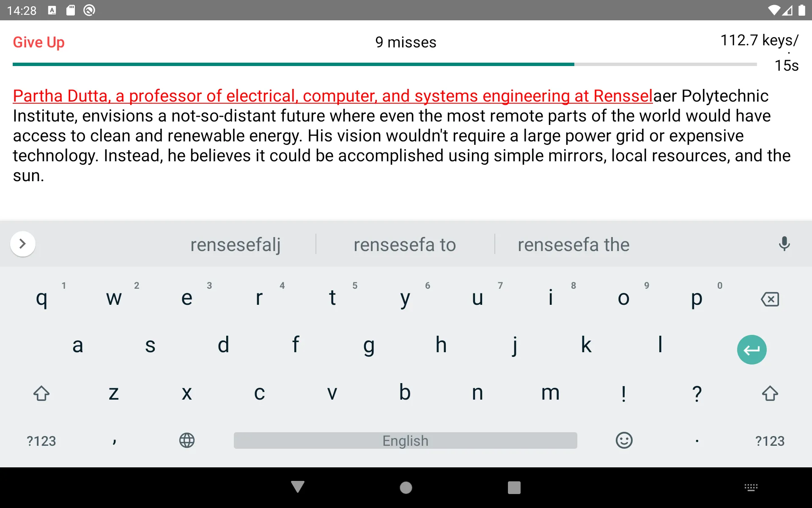Tap the period punctuation key
Viewport: 812px width, 508px height.
pyautogui.click(x=696, y=440)
